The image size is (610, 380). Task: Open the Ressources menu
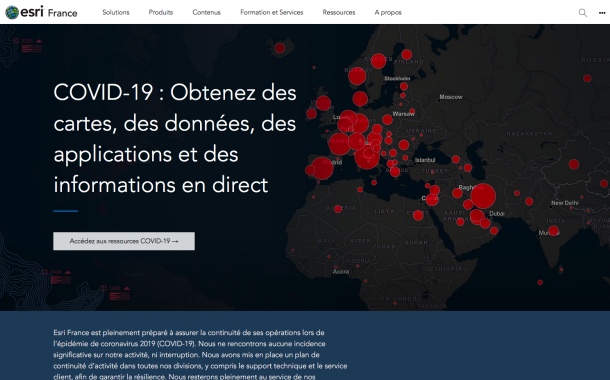click(339, 12)
